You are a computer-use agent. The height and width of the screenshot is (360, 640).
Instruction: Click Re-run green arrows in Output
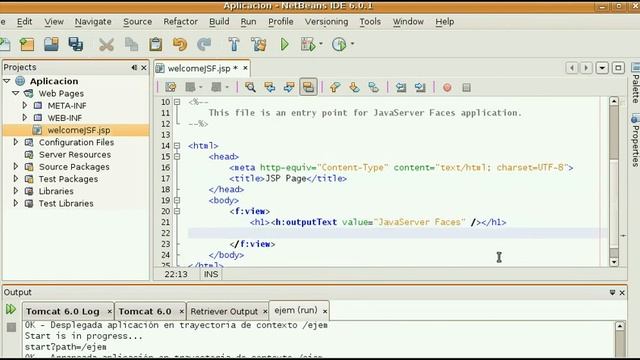pos(11,309)
